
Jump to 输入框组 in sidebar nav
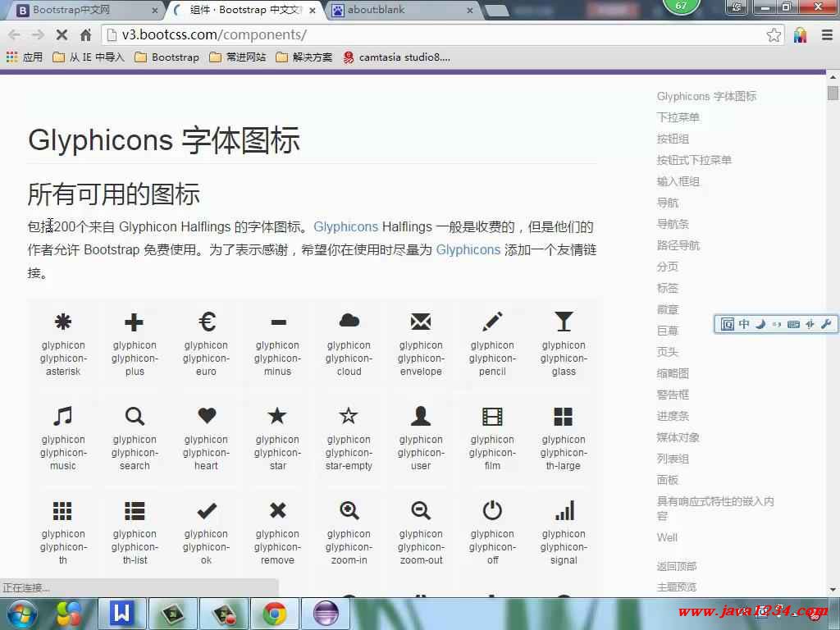point(678,181)
